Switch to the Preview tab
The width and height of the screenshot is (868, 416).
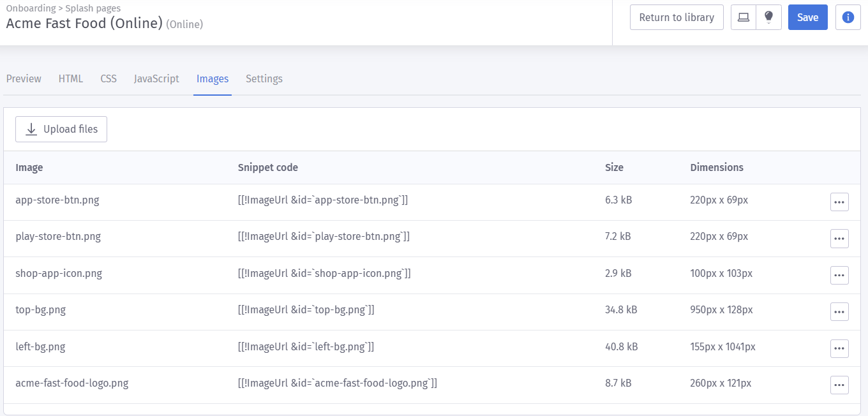24,79
